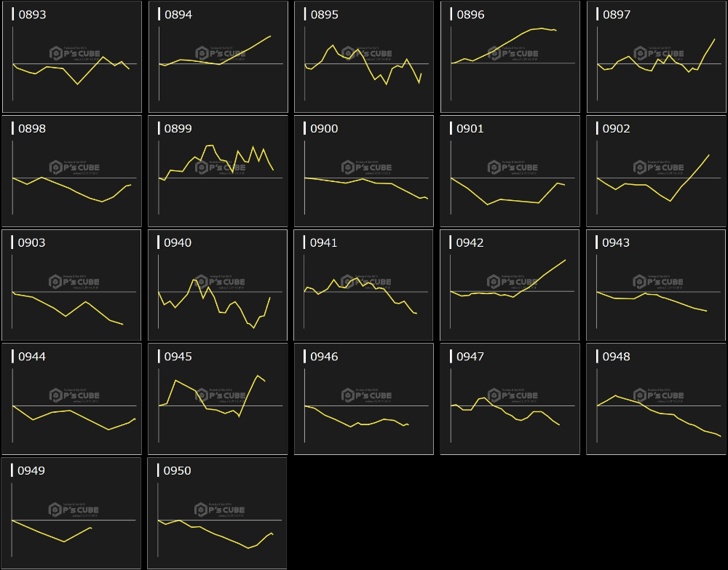Screen dimensions: 728x570
Task: Click the 0946 graph thumbnail
Action: 363,399
